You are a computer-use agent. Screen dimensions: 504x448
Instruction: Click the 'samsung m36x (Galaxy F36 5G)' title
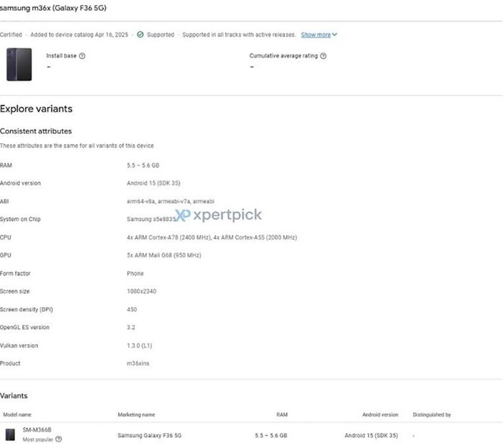53,8
